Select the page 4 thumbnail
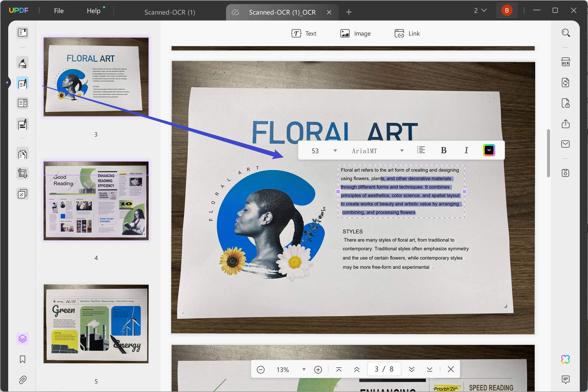 [x=96, y=201]
